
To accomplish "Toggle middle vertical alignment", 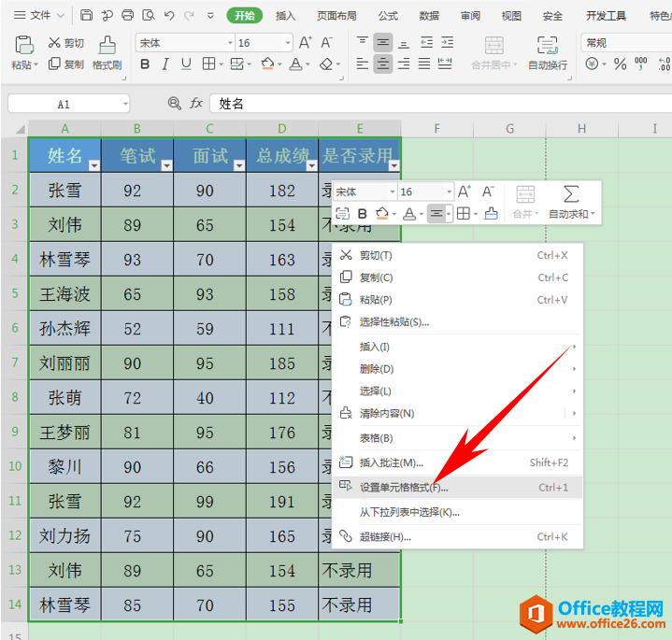I will [382, 42].
